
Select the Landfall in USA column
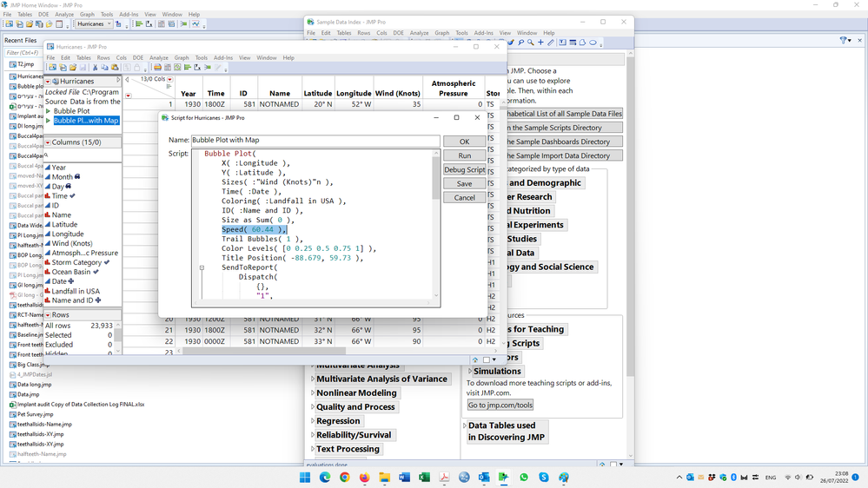[x=76, y=291]
